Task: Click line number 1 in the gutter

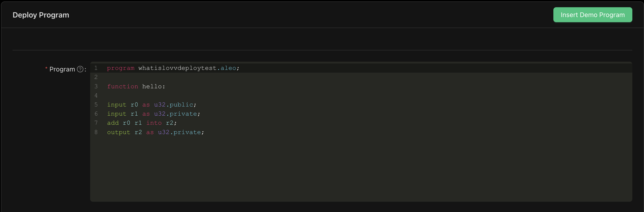Action: (96, 68)
